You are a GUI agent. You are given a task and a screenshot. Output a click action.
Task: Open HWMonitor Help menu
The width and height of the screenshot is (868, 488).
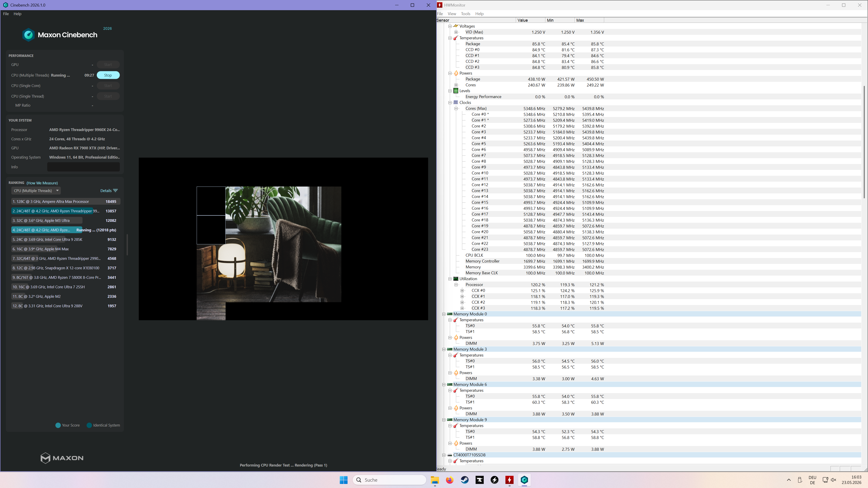click(479, 14)
